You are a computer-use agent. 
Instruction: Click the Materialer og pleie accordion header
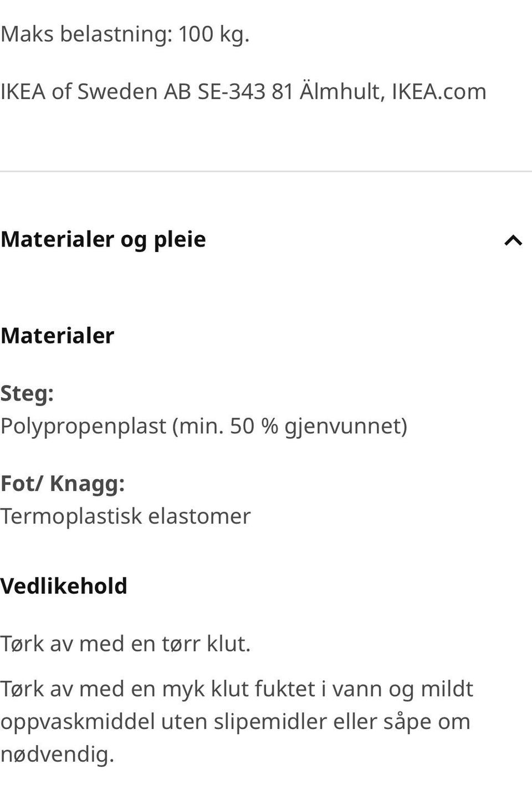coord(103,239)
